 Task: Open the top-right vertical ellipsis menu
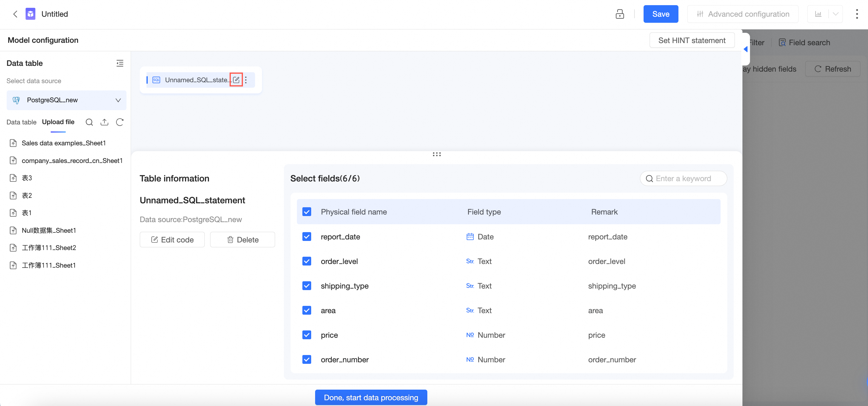click(x=856, y=14)
